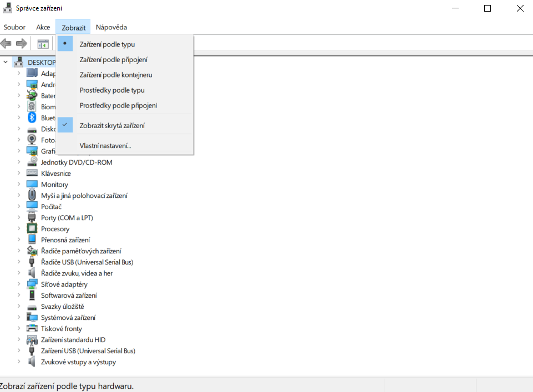Open Vlastní nastavení... menu entry
This screenshot has height=392, width=533.
point(125,145)
